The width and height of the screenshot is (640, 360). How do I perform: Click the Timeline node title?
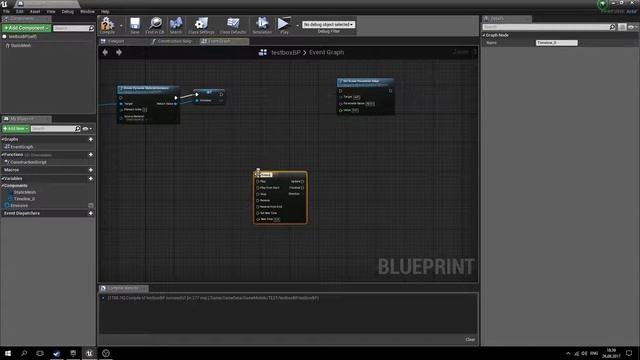click(266, 175)
